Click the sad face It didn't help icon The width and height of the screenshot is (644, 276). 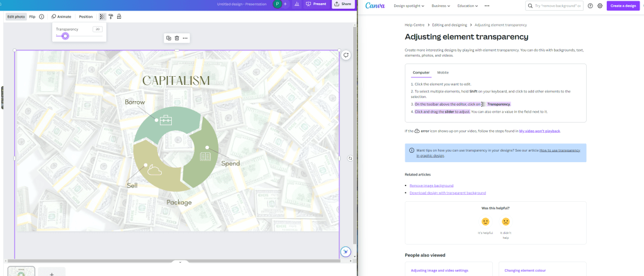point(506,221)
